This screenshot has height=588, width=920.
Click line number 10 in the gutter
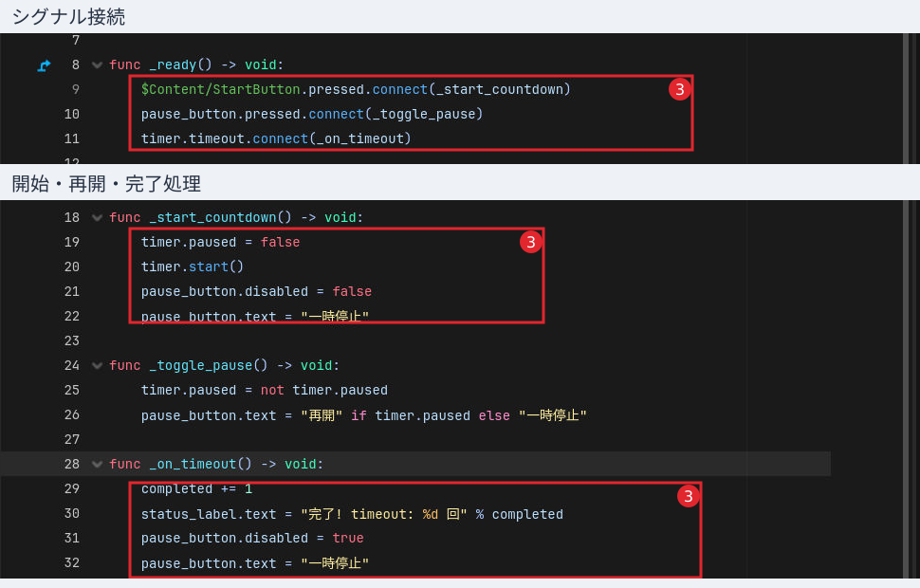tap(71, 114)
